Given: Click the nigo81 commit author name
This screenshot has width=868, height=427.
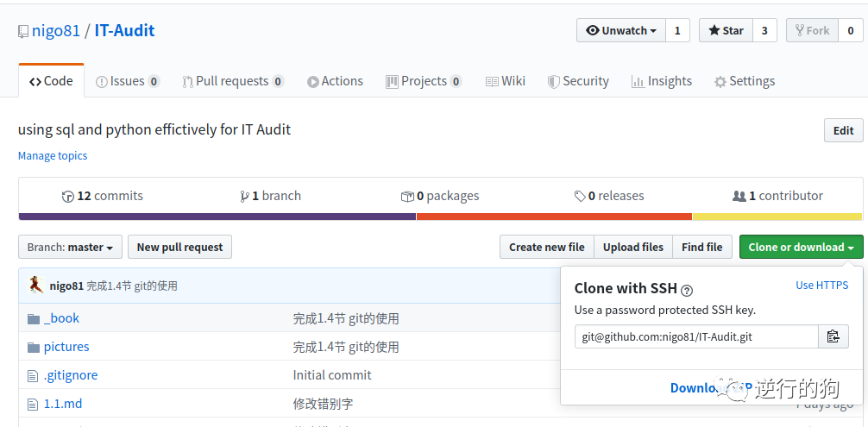Looking at the screenshot, I should 66,286.
